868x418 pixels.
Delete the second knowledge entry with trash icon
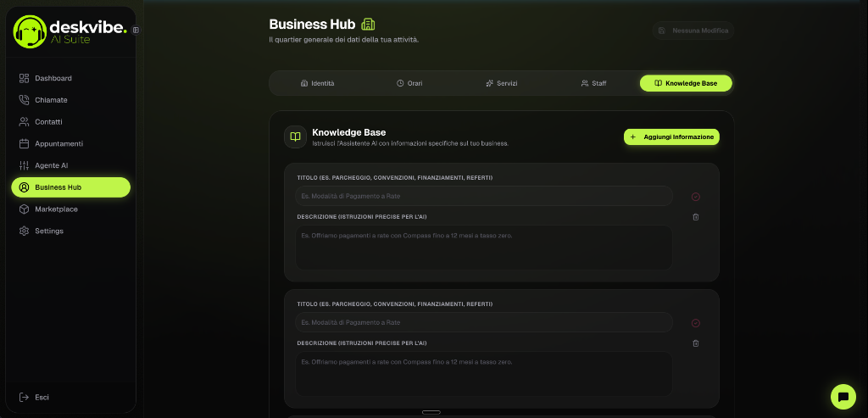696,343
